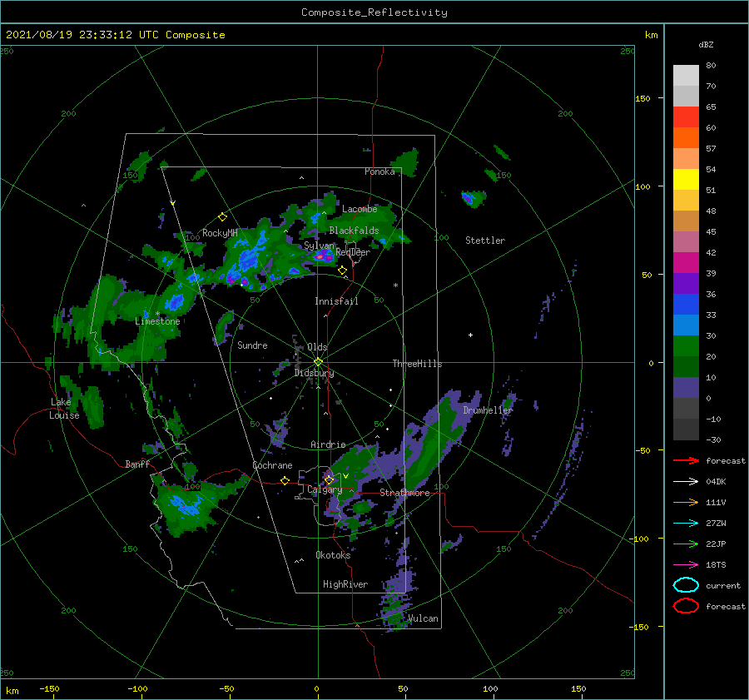Click the Stettler town label
The height and width of the screenshot is (700, 749).
(x=485, y=241)
